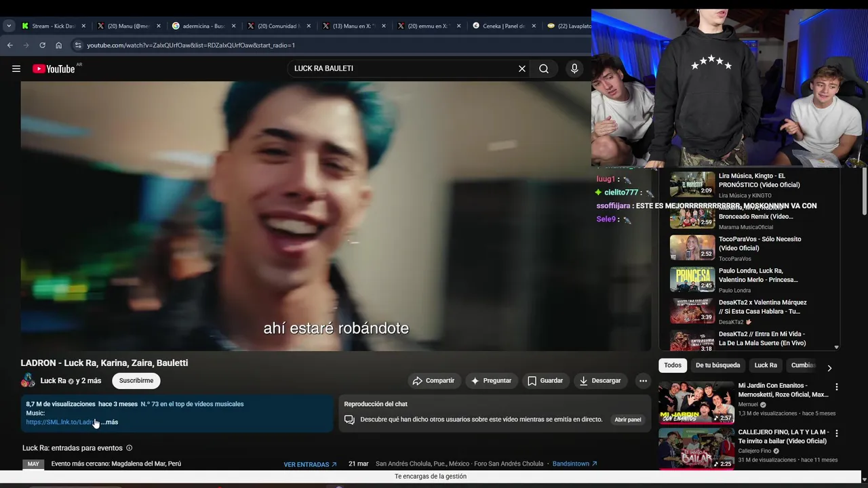
Task: Play Lira Música Kingto EL PRONÓSTICO playlist item
Action: 749,185
